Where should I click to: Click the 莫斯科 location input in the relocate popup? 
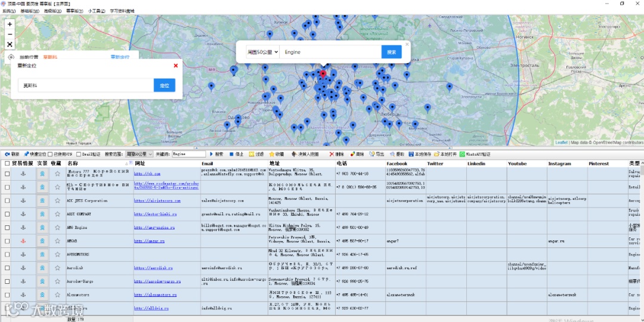click(86, 85)
